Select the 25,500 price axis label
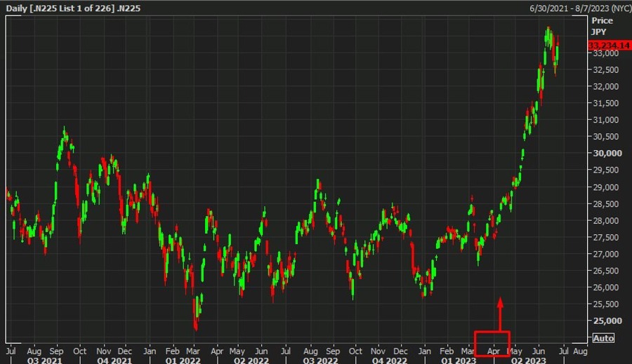This screenshot has width=632, height=364. (605, 304)
